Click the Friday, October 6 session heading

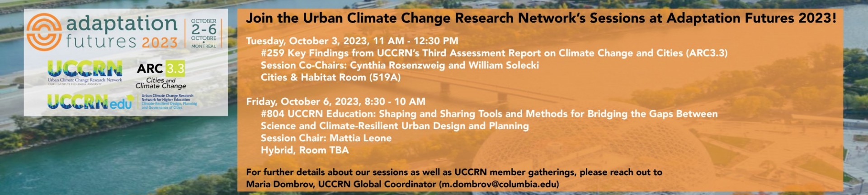pyautogui.click(x=335, y=102)
